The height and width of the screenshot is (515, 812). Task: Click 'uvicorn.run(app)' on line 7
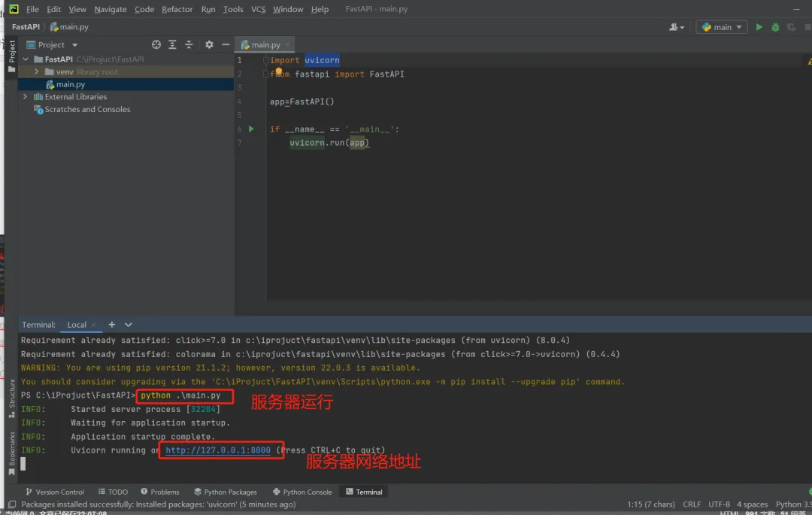tap(329, 143)
